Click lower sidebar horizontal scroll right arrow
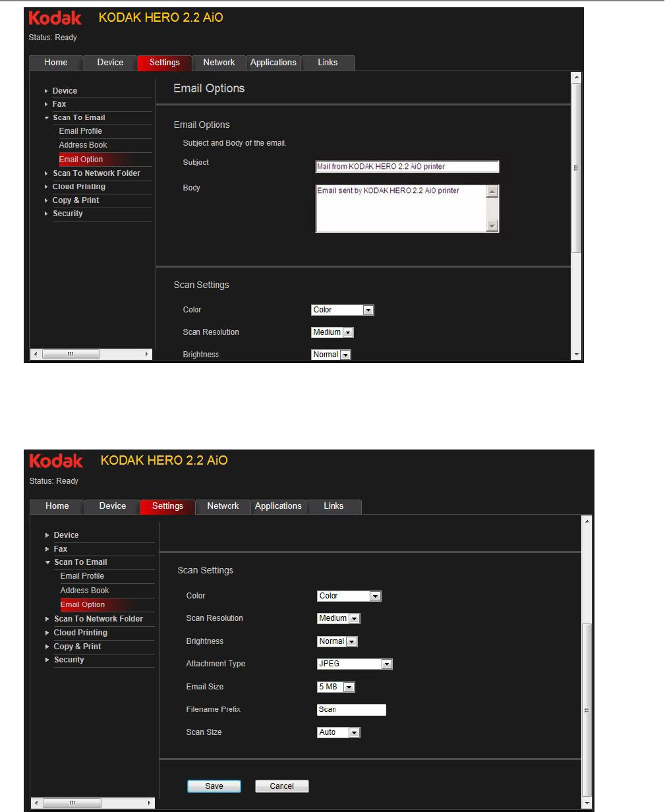The image size is (665, 812). pyautogui.click(x=150, y=803)
